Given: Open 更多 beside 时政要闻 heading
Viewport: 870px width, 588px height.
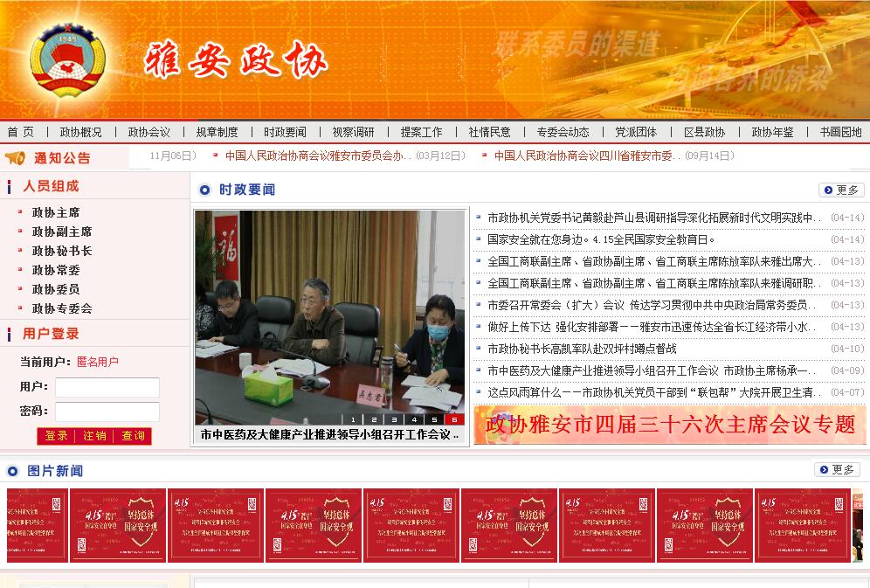Looking at the screenshot, I should click(x=840, y=190).
